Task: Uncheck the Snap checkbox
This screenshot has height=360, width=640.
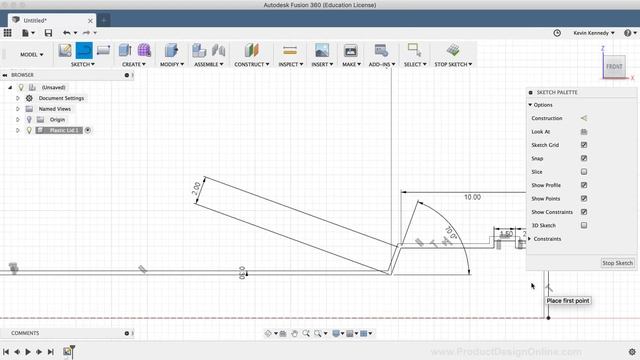Action: (x=584, y=158)
